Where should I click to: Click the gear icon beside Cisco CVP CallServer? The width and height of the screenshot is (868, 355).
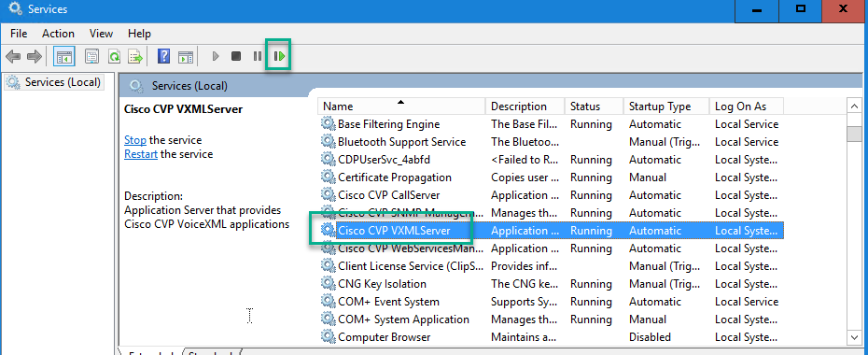coord(329,195)
